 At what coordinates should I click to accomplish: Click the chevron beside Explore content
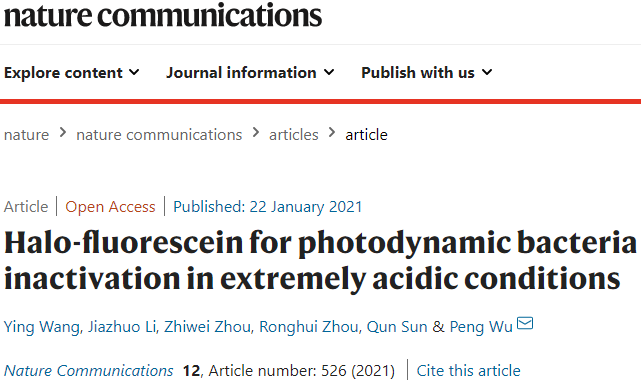134,72
